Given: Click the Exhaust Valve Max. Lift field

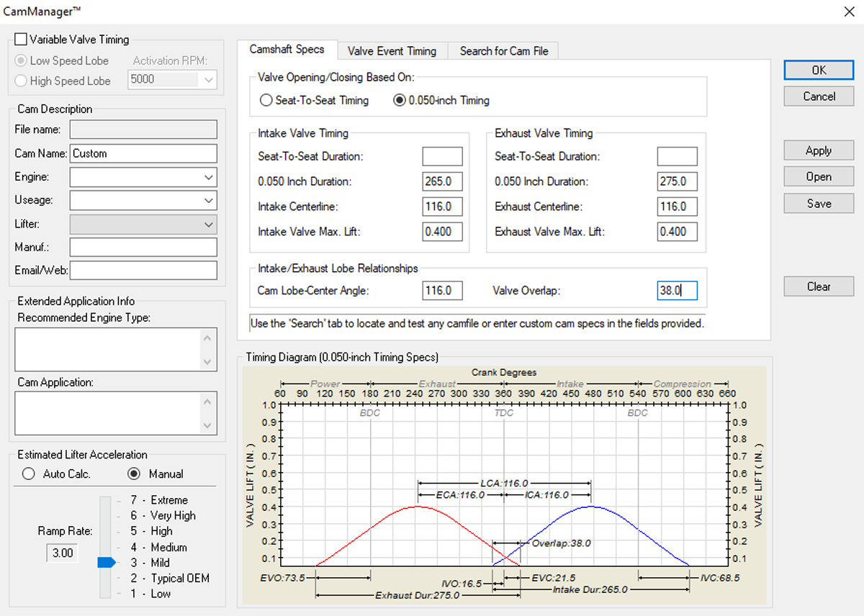Looking at the screenshot, I should 678,232.
